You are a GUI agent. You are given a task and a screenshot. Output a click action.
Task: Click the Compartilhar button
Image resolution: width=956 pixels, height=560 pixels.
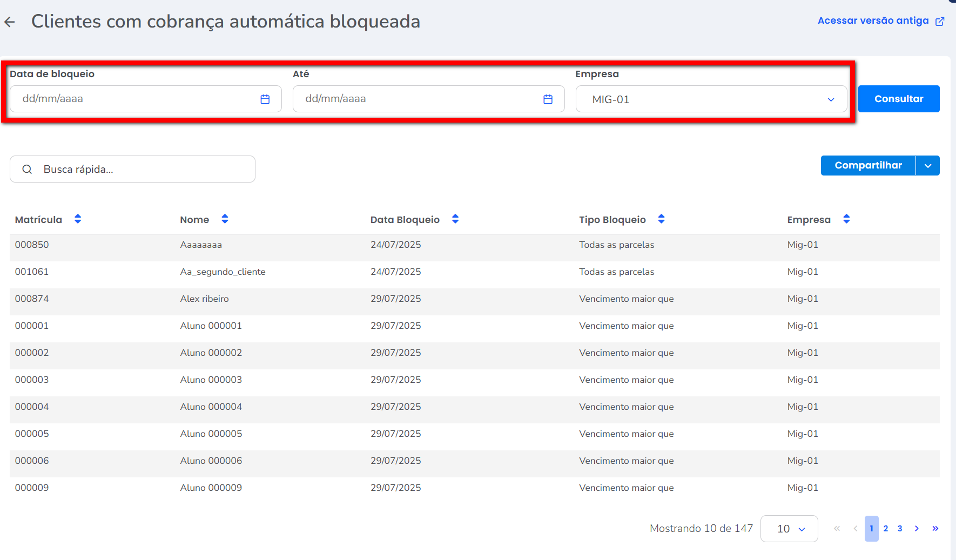coord(868,166)
